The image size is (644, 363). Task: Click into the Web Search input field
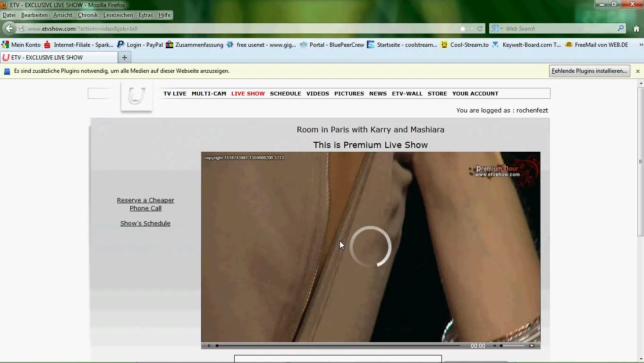[559, 28]
